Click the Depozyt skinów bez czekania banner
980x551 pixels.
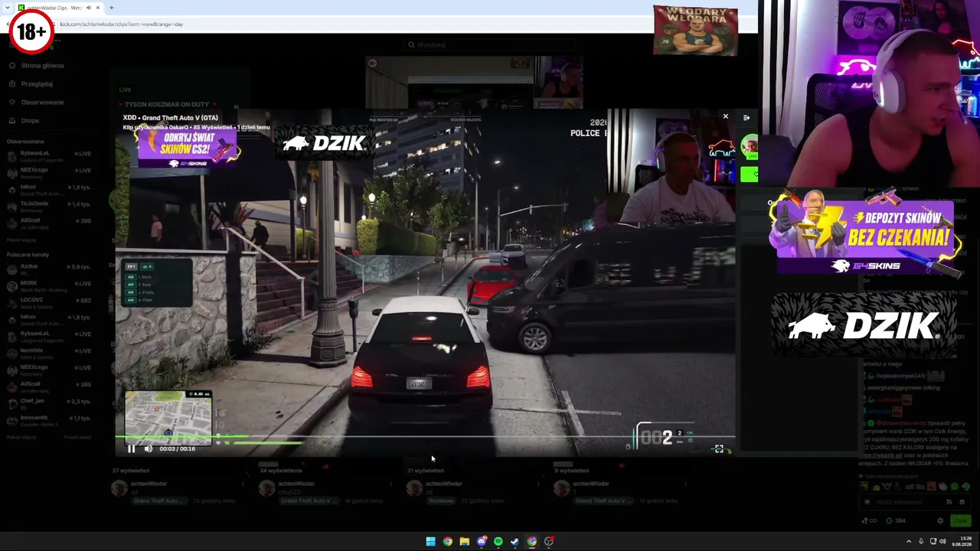[865, 234]
